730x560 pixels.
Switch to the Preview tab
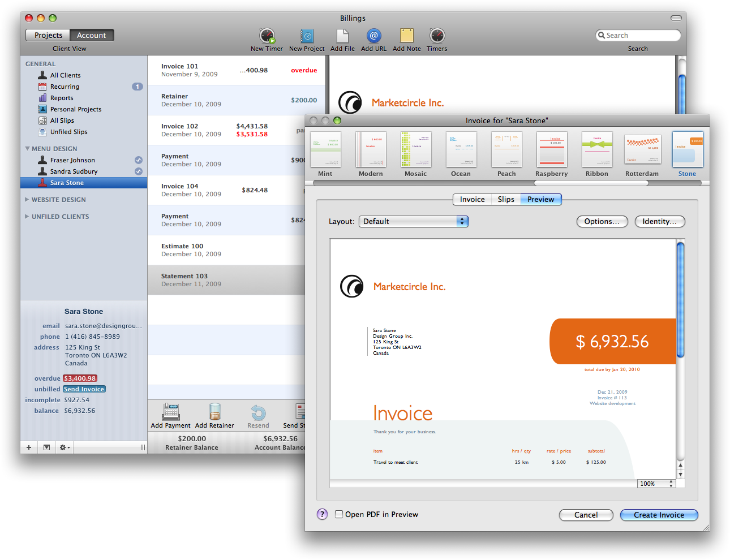[x=541, y=199]
